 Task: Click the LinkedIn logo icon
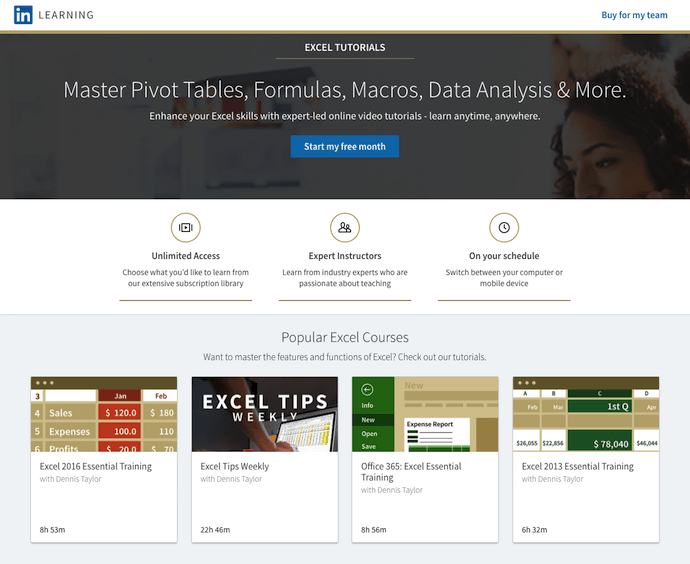(x=23, y=15)
